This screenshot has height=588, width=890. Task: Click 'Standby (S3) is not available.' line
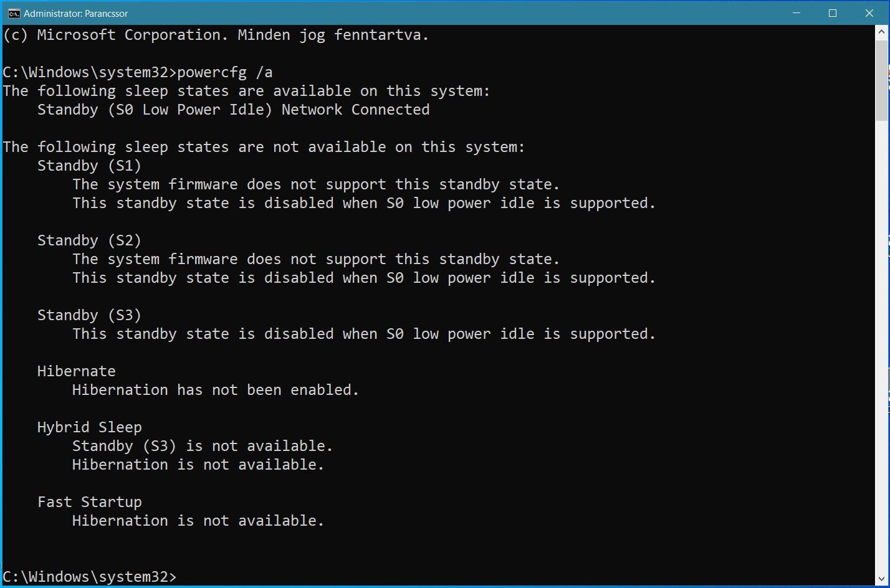(x=203, y=446)
